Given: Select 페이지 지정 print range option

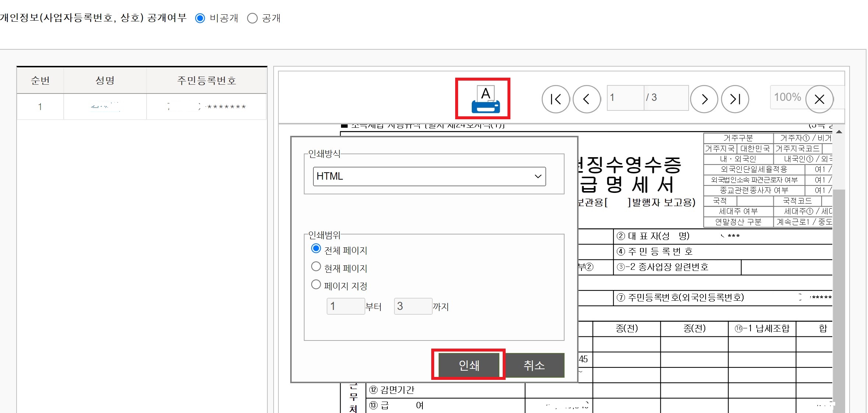Looking at the screenshot, I should click(x=316, y=284).
